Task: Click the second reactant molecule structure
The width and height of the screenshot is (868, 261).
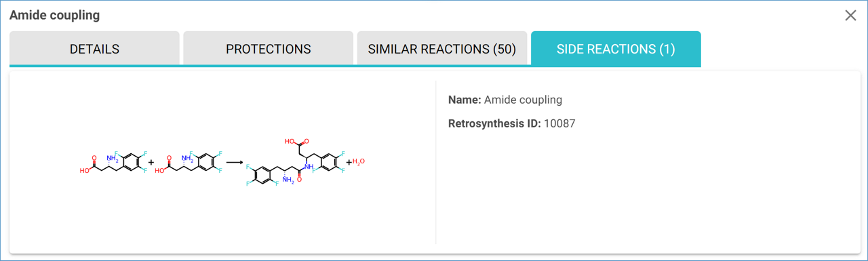Action: [x=188, y=163]
